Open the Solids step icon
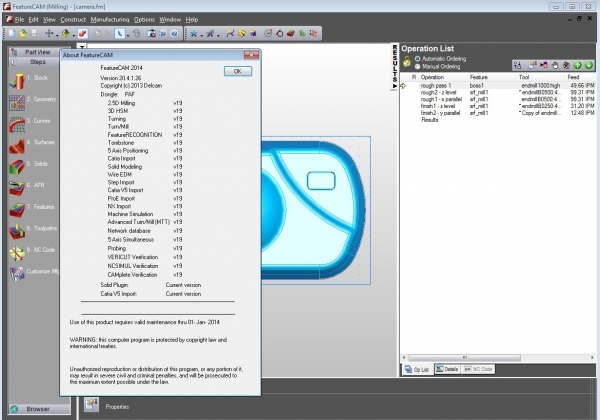This screenshot has height=420, width=600. tap(16, 167)
